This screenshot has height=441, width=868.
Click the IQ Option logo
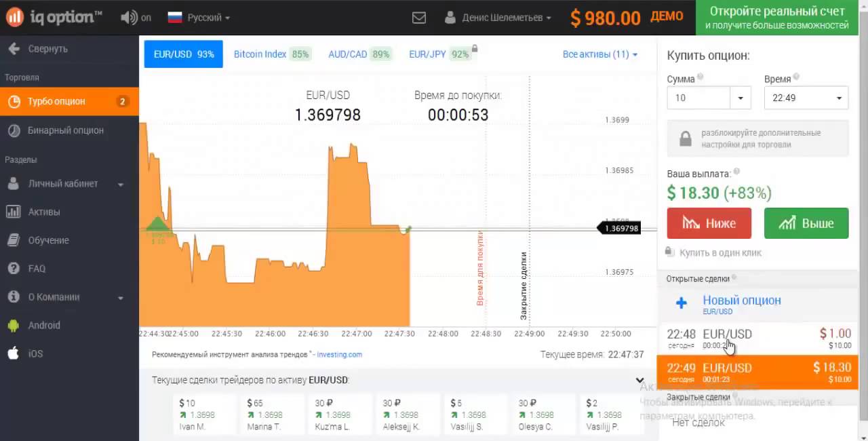pos(54,17)
